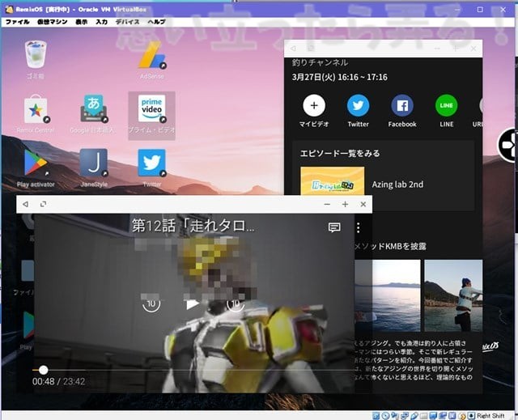Open the 仮想マシン menu
The width and height of the screenshot is (518, 420).
click(x=52, y=22)
